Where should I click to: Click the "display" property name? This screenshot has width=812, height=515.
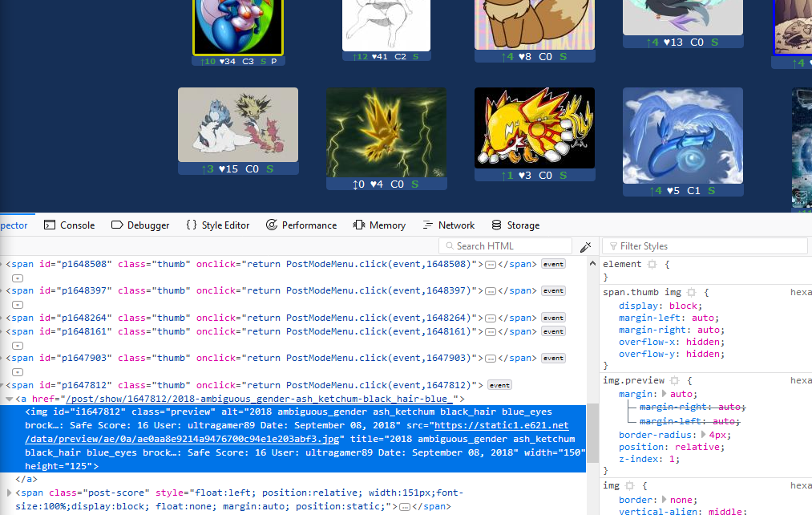point(640,306)
